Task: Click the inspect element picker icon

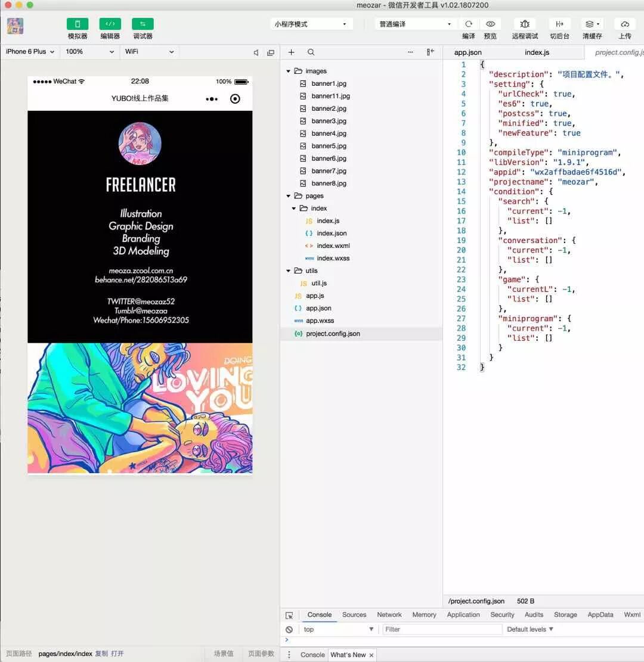Action: [x=289, y=616]
